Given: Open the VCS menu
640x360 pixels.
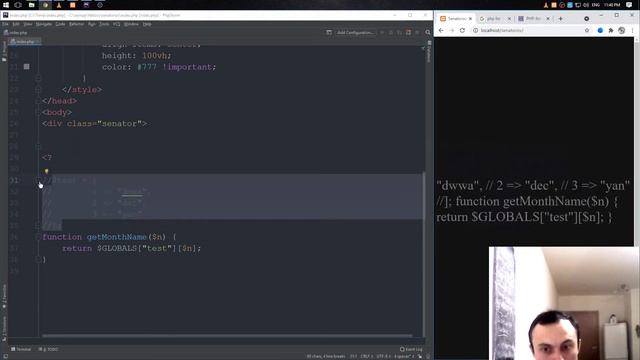Looking at the screenshot, I should coord(117,24).
